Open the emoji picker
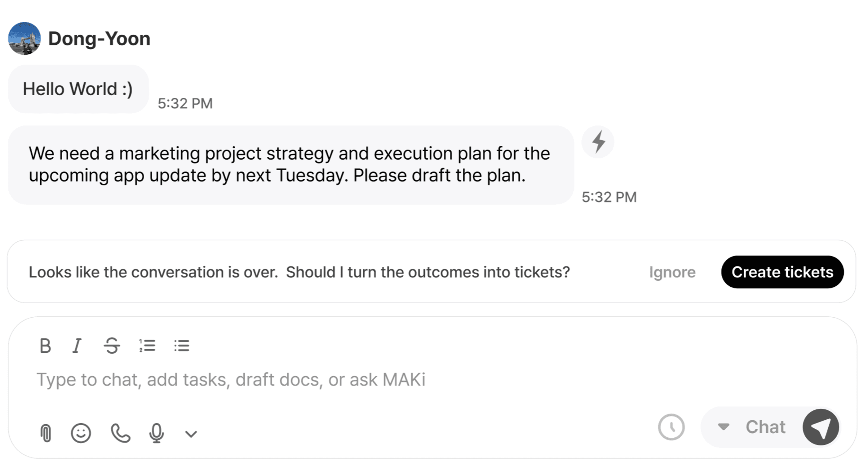This screenshot has height=469, width=868. 81,433
